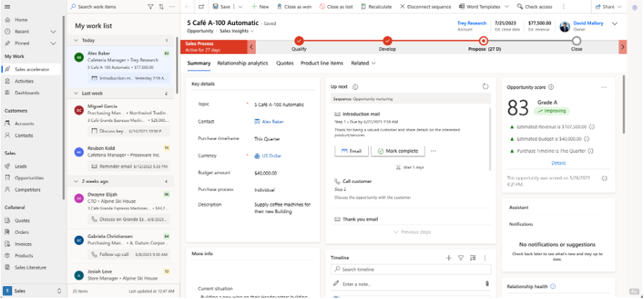Attach a file to the note with paperclip

487,284
